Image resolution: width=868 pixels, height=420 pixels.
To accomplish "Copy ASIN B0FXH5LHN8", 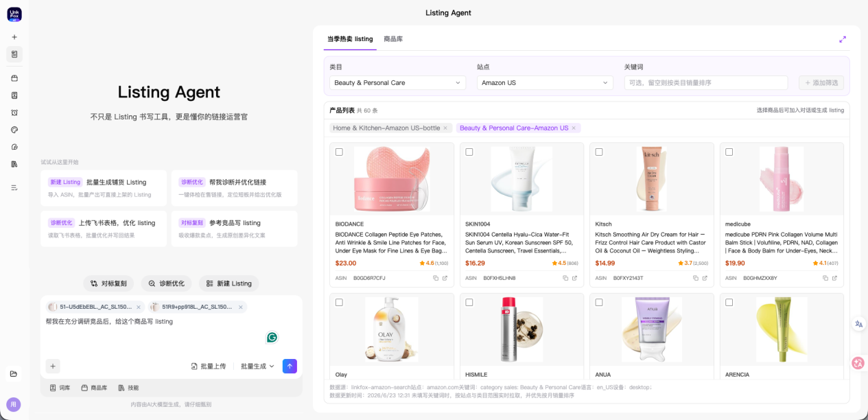I will tap(565, 278).
